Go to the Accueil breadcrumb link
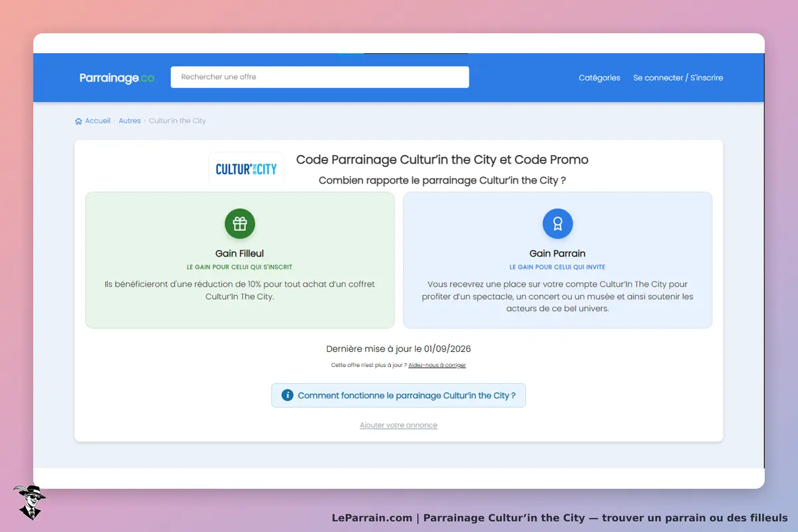The height and width of the screenshot is (532, 798). 97,121
